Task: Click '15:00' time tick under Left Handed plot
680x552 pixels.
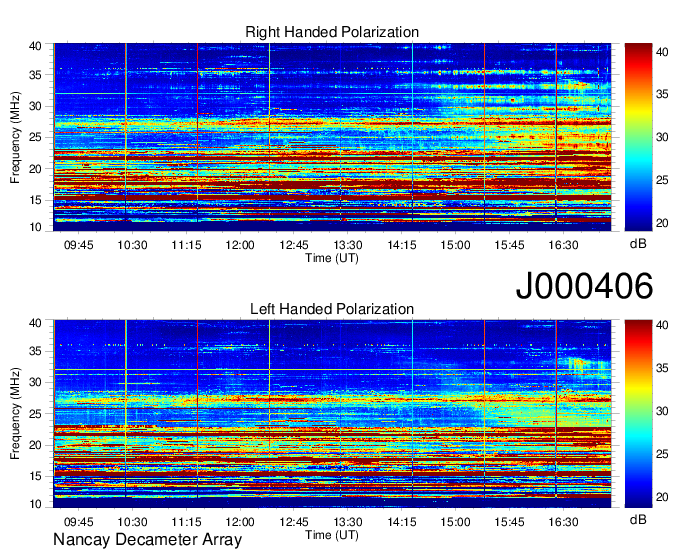Action: pos(455,522)
